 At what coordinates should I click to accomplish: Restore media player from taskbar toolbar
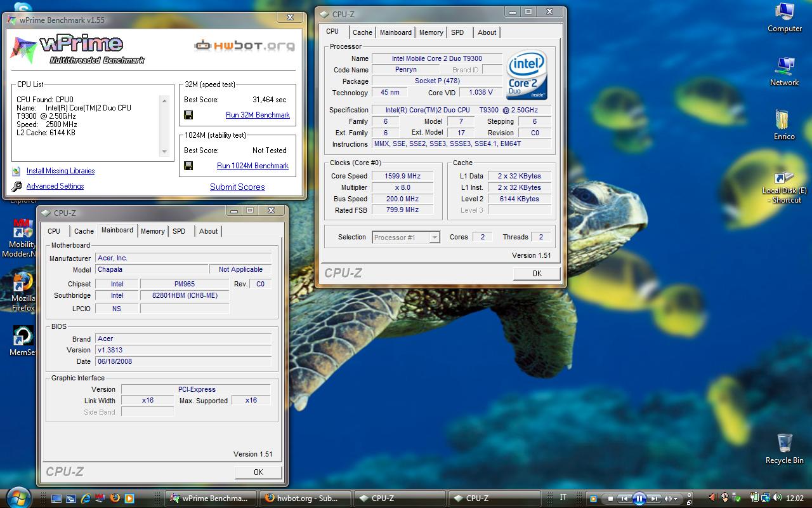coord(690,503)
